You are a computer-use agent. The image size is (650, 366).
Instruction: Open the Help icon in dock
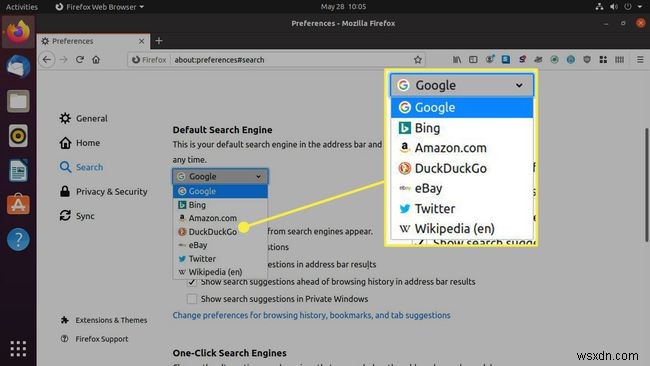coord(18,239)
